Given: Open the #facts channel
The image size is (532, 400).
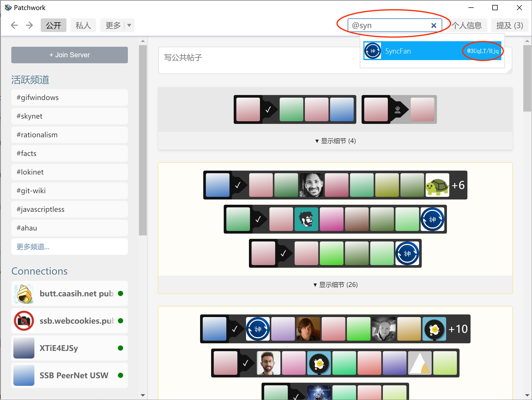Looking at the screenshot, I should (70, 153).
